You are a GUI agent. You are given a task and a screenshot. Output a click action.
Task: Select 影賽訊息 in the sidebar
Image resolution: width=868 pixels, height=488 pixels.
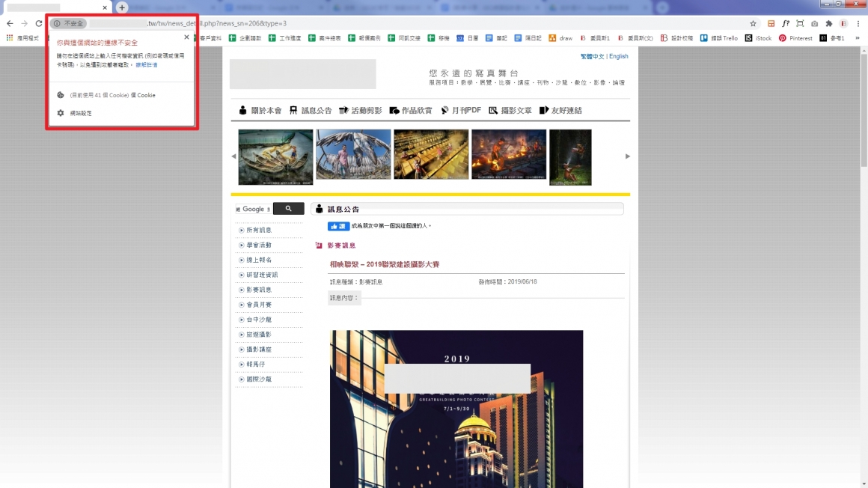[x=259, y=290]
